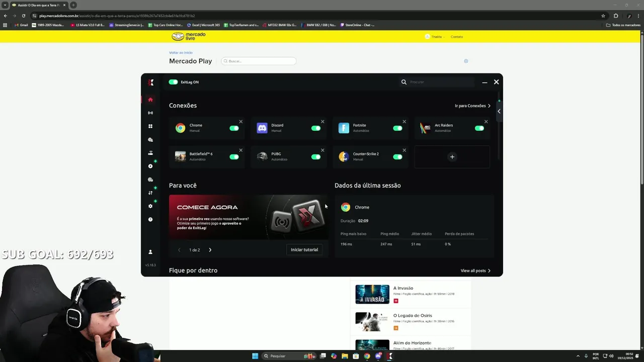Toggle the Counter-Strike 2 connection switch
Image resolution: width=644 pixels, height=362 pixels.
pos(397,157)
